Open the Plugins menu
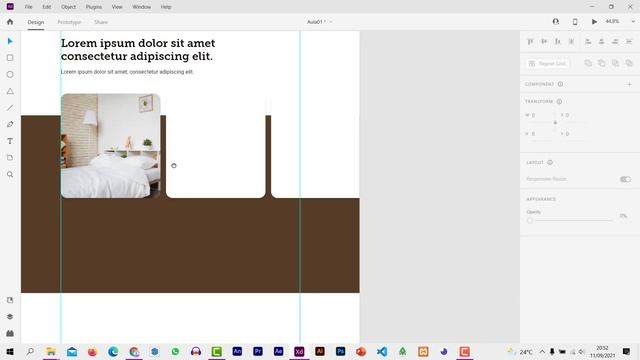 pos(94,7)
